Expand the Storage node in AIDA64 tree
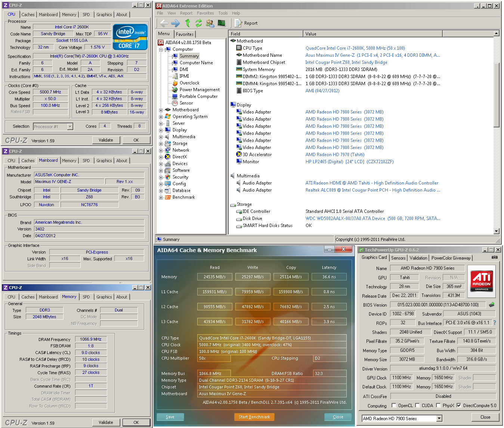Image resolution: width=504 pixels, height=428 pixels. pos(161,143)
